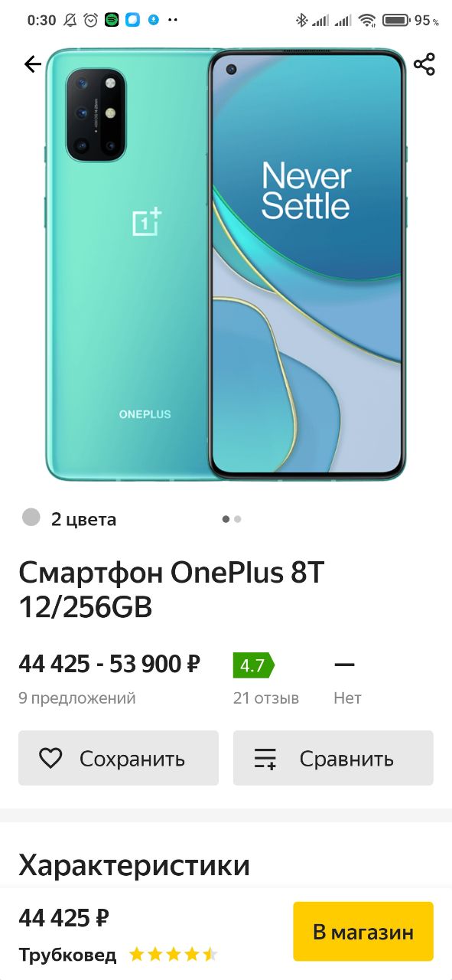452x980 pixels.
Task: Tap the Bluetooth status icon
Action: click(301, 21)
